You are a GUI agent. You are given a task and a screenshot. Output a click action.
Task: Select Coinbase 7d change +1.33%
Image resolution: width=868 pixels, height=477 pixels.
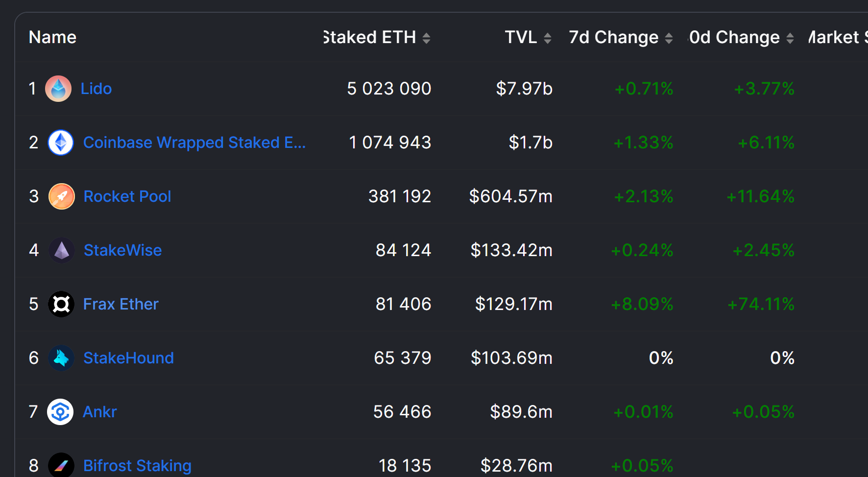[x=644, y=143]
